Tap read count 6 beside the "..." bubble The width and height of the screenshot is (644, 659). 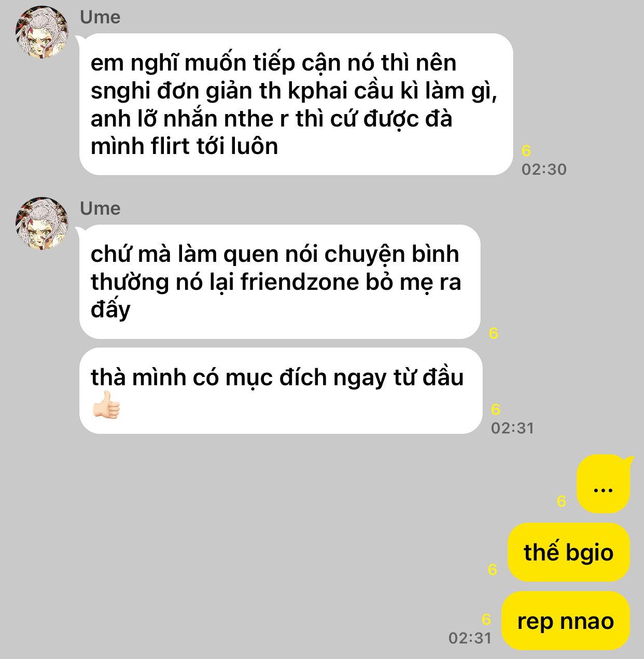coord(562,501)
